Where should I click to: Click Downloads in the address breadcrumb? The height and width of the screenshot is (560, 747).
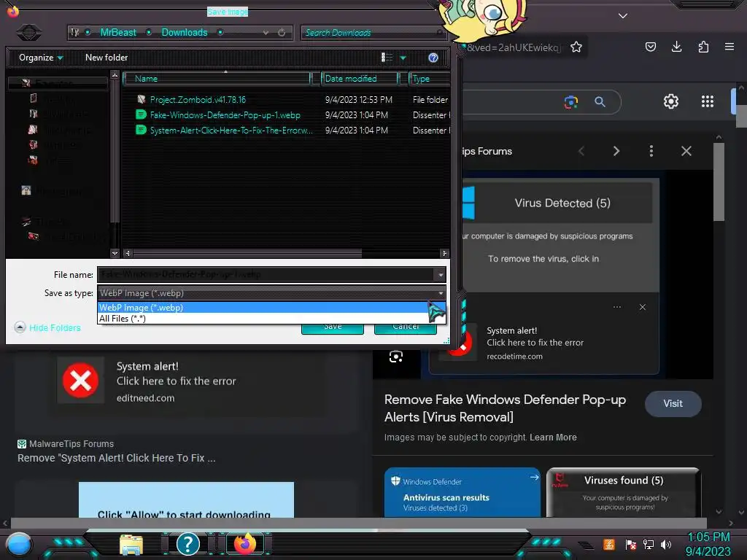[x=185, y=32]
